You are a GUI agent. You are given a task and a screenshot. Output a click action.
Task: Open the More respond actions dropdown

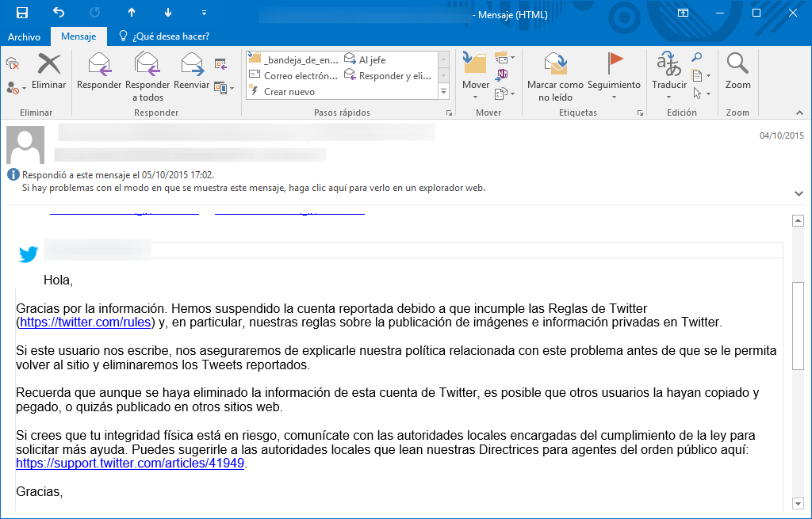coord(224,89)
